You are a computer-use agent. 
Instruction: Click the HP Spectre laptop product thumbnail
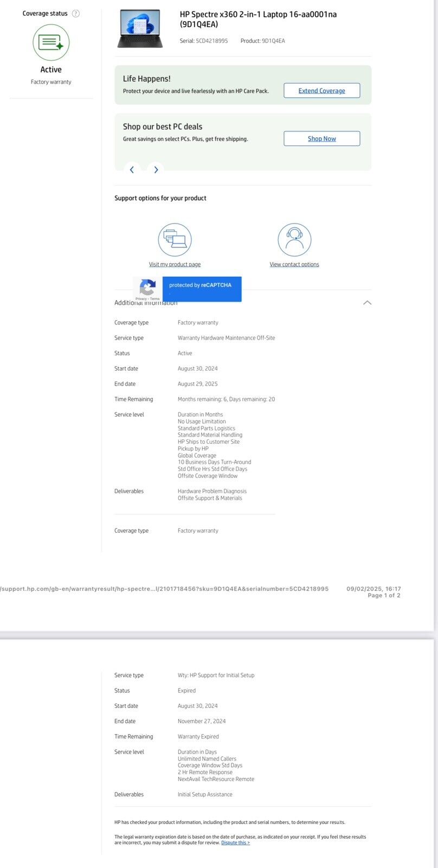point(140,28)
